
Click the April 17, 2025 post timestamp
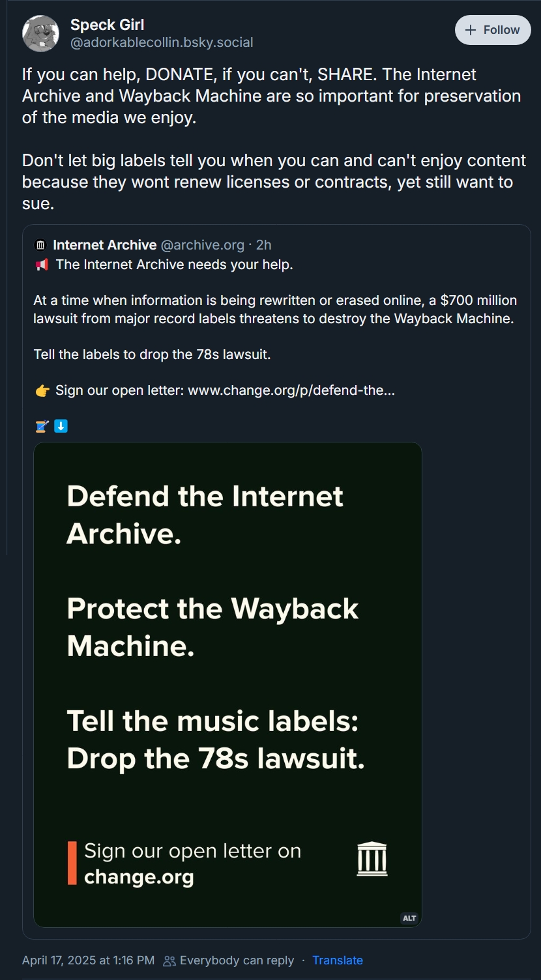88,960
